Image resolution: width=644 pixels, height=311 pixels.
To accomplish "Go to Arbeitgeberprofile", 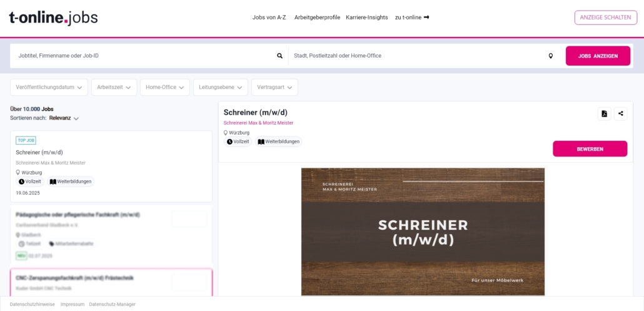I will point(318,18).
